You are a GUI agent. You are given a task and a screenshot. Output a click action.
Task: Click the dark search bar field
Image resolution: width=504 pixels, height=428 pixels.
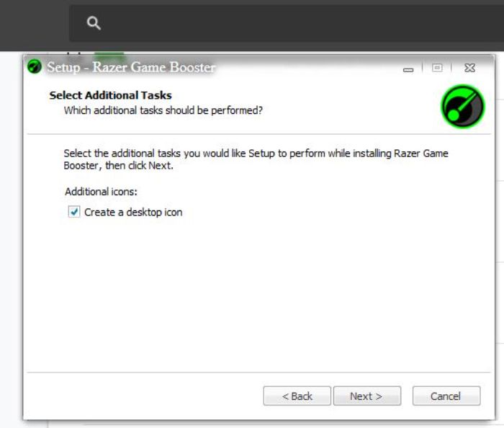[287, 23]
